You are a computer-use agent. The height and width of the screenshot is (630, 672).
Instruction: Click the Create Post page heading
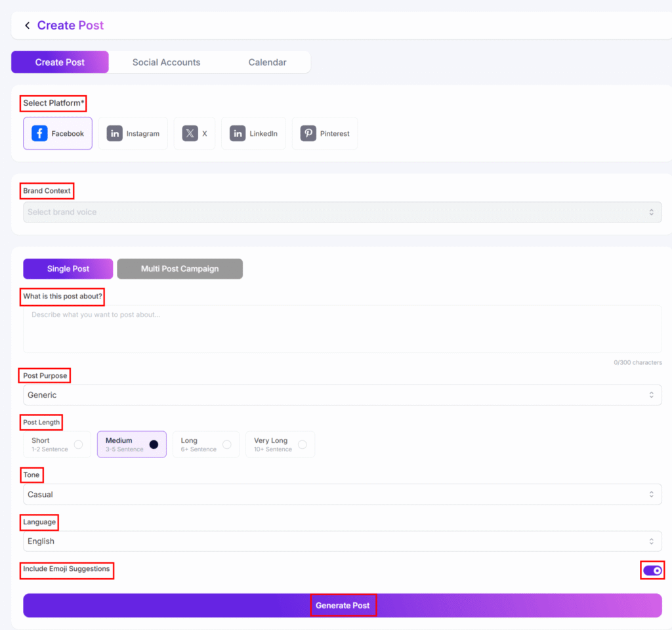coord(71,26)
